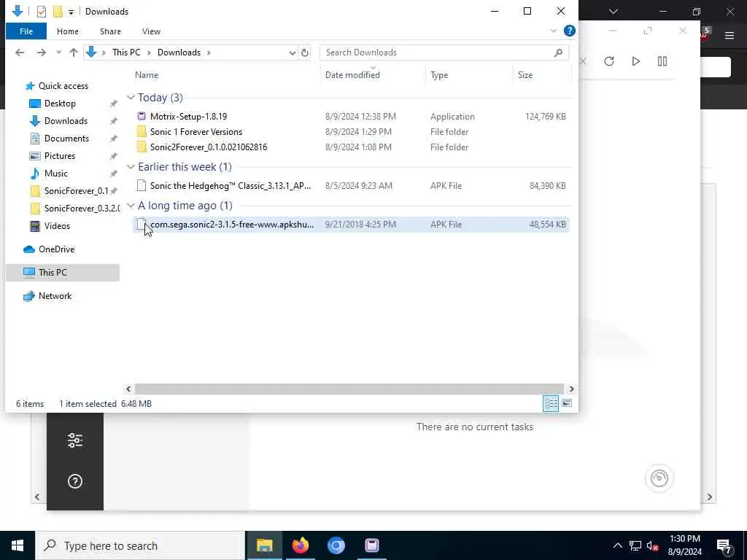747x560 pixels.
Task: Collapse the A long time ago group
Action: (x=131, y=206)
